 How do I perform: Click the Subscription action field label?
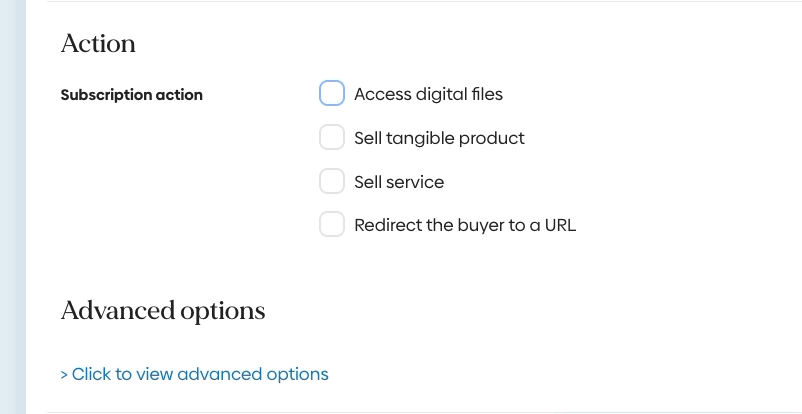(x=131, y=95)
